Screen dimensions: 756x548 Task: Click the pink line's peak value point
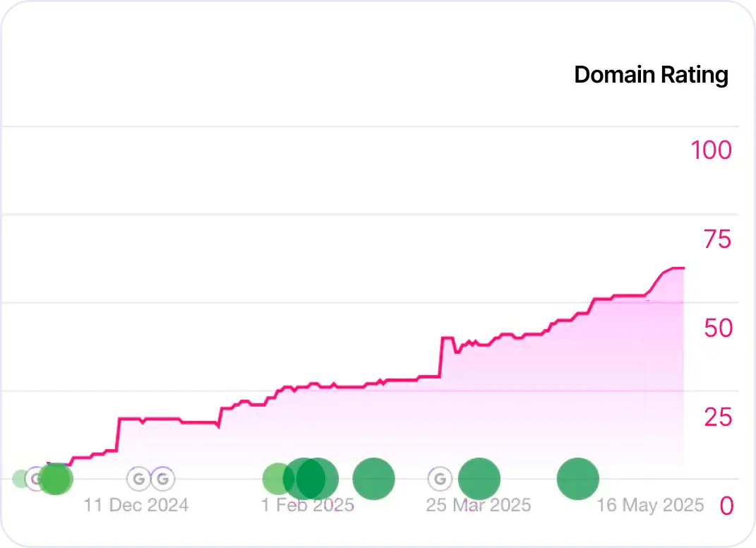(676, 268)
